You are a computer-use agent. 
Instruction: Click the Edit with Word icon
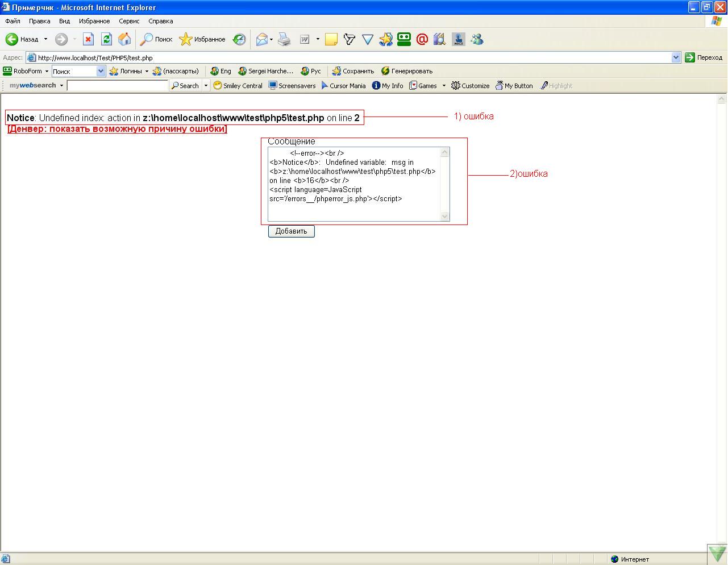[x=305, y=39]
